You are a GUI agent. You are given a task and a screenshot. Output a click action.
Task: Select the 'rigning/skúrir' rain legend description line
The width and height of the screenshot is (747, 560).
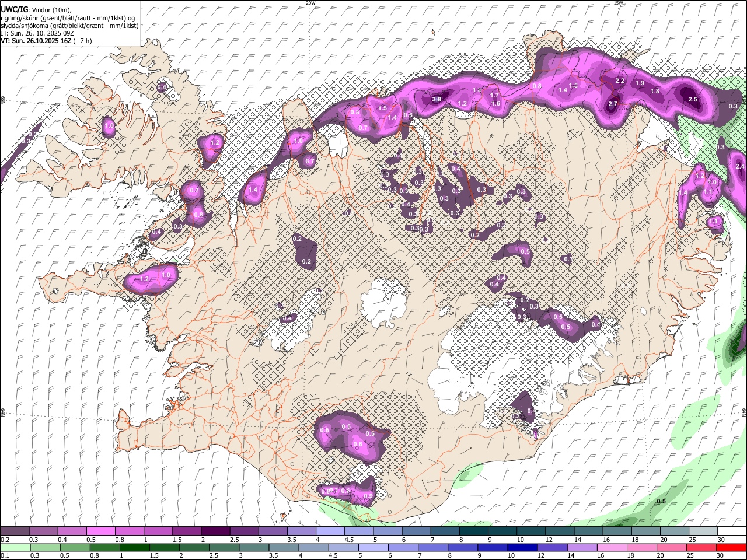point(68,17)
